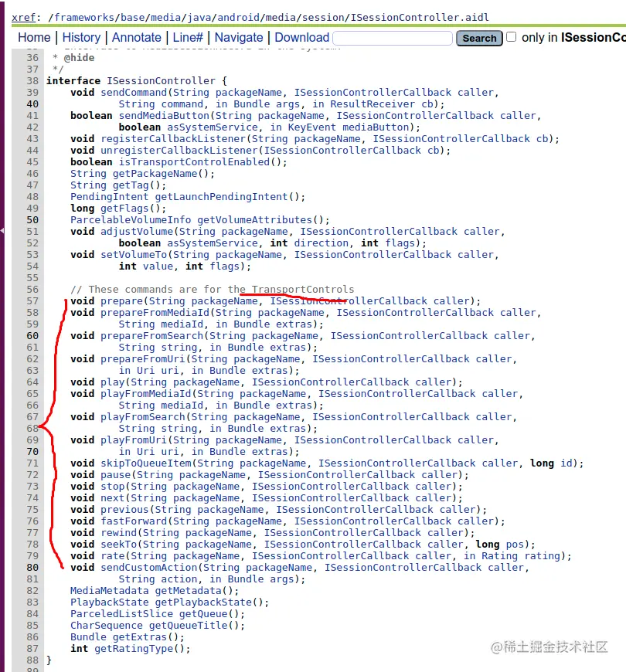Follow the ISessionController interface name on line 38
This screenshot has height=672, width=626.
[161, 80]
